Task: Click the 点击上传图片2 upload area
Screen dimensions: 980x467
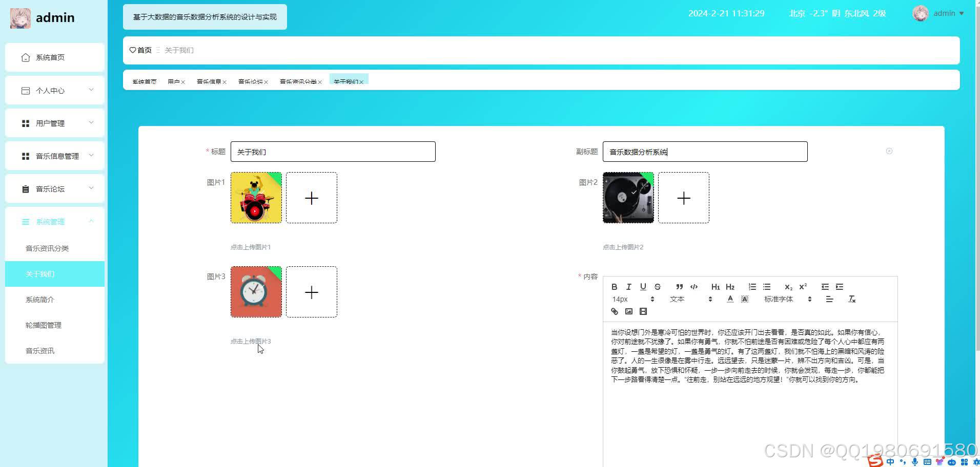Action: click(x=683, y=198)
